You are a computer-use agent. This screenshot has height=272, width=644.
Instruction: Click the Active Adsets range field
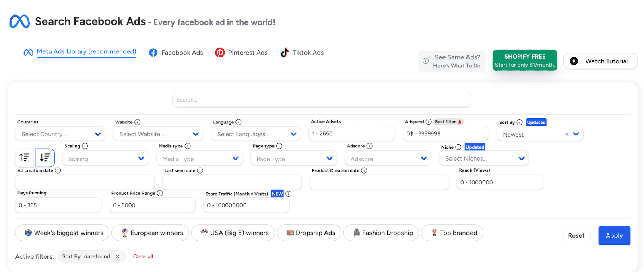click(352, 133)
